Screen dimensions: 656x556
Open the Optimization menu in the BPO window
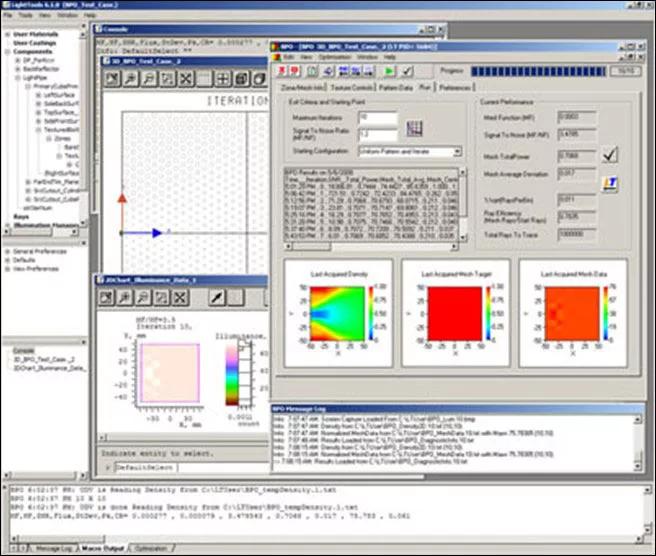click(334, 58)
